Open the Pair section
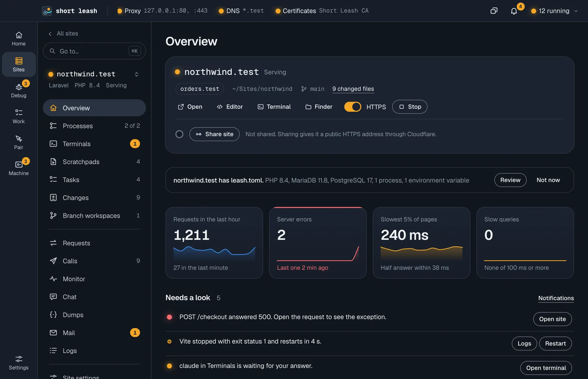 pyautogui.click(x=19, y=142)
